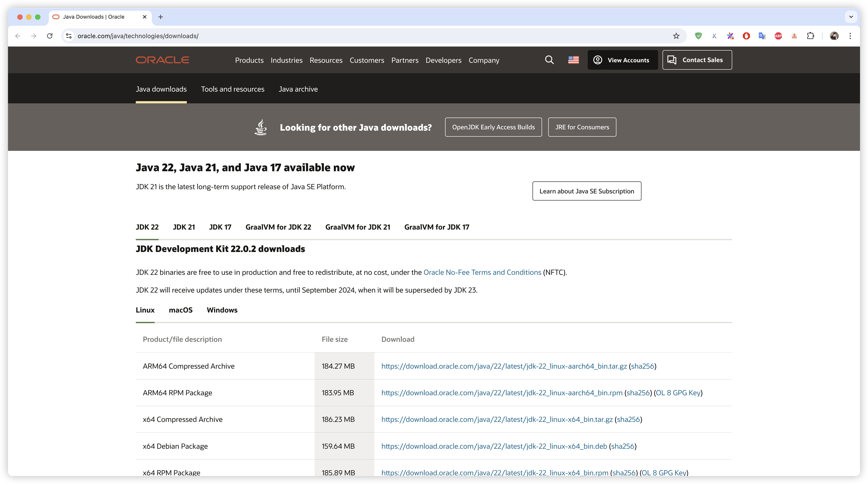Screen dimensions: 868x484
Task: View site information icon in address bar
Action: (x=69, y=36)
